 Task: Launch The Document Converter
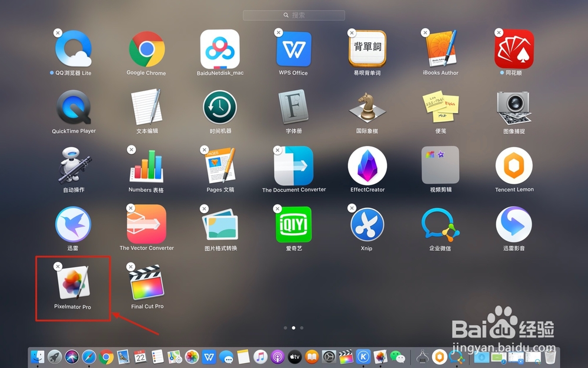(x=293, y=169)
